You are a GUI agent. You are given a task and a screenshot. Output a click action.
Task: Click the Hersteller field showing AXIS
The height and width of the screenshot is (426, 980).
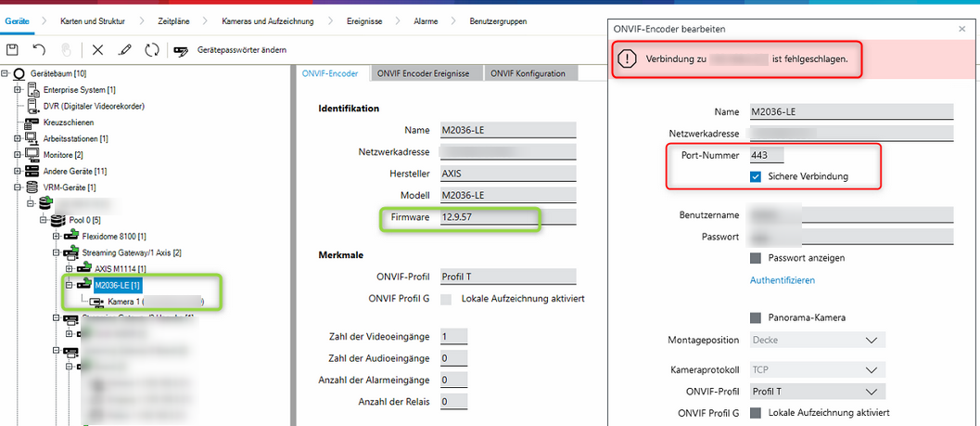pos(508,174)
